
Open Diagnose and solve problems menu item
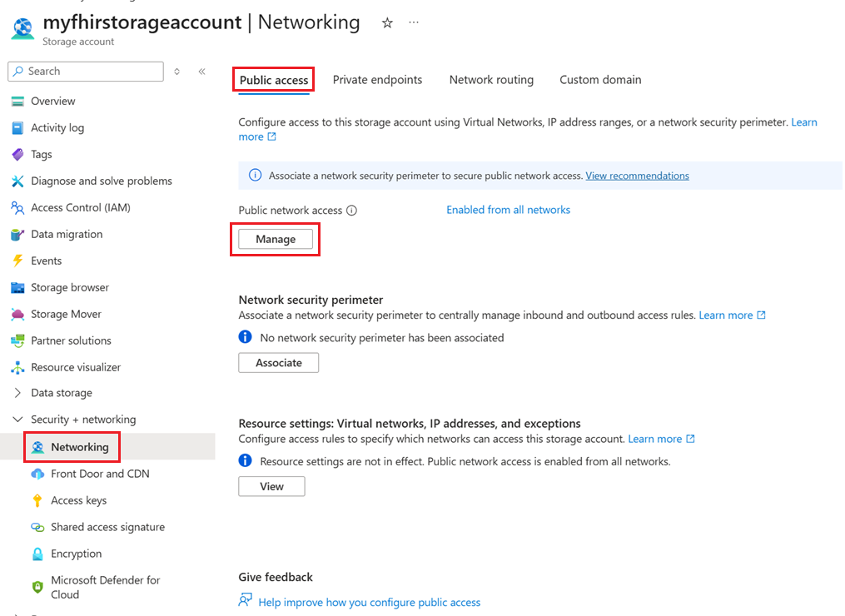tap(102, 181)
